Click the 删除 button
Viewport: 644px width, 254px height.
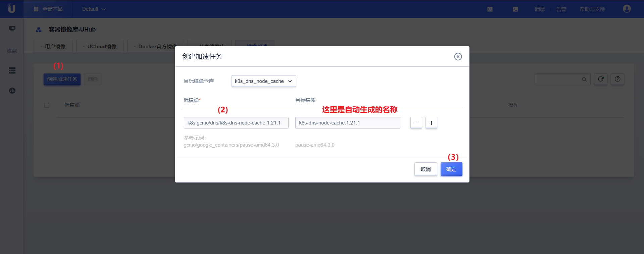(x=93, y=79)
